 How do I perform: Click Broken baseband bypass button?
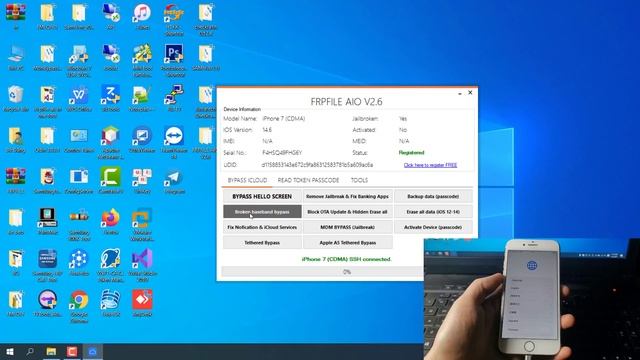click(262, 212)
